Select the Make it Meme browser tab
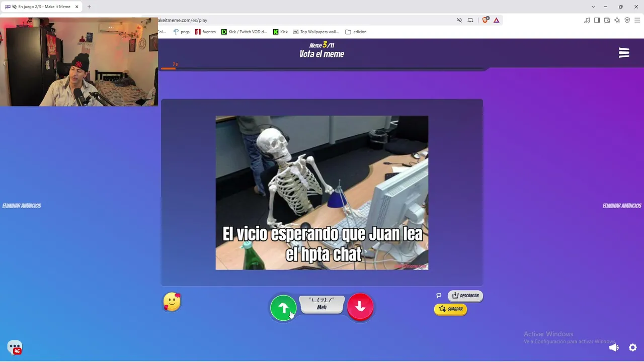The image size is (644, 362). pyautogui.click(x=43, y=7)
